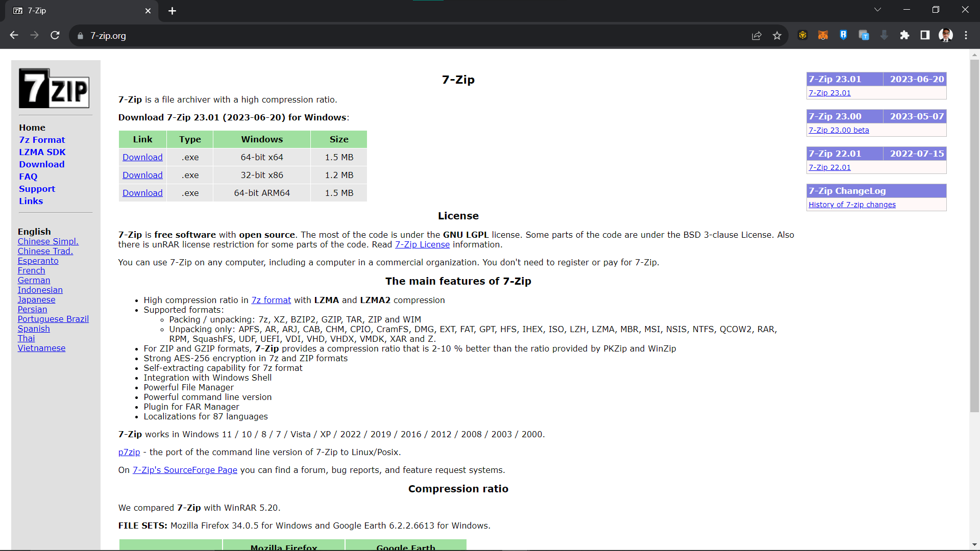Open a new browser tab
This screenshot has width=980, height=551.
172,10
